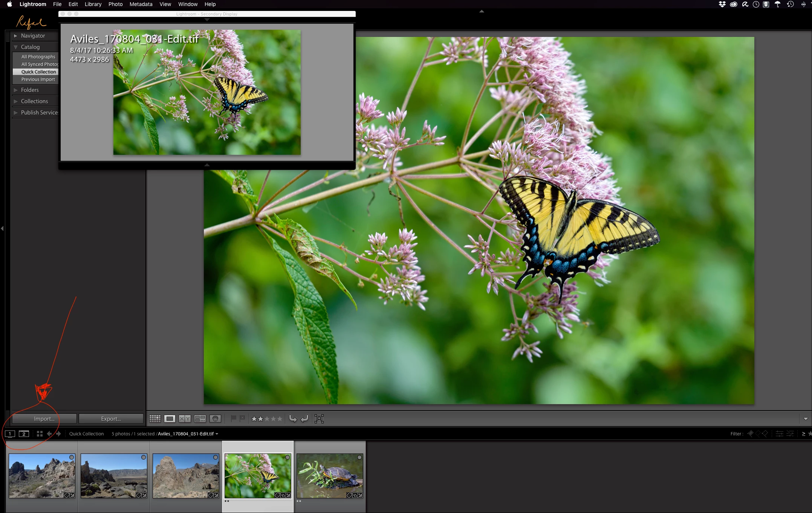
Task: Click the Import button
Action: pyautogui.click(x=44, y=419)
